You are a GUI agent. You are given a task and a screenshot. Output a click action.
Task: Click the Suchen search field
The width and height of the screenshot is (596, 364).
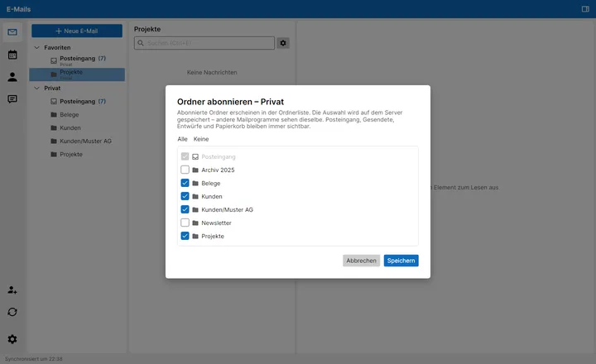pos(204,43)
